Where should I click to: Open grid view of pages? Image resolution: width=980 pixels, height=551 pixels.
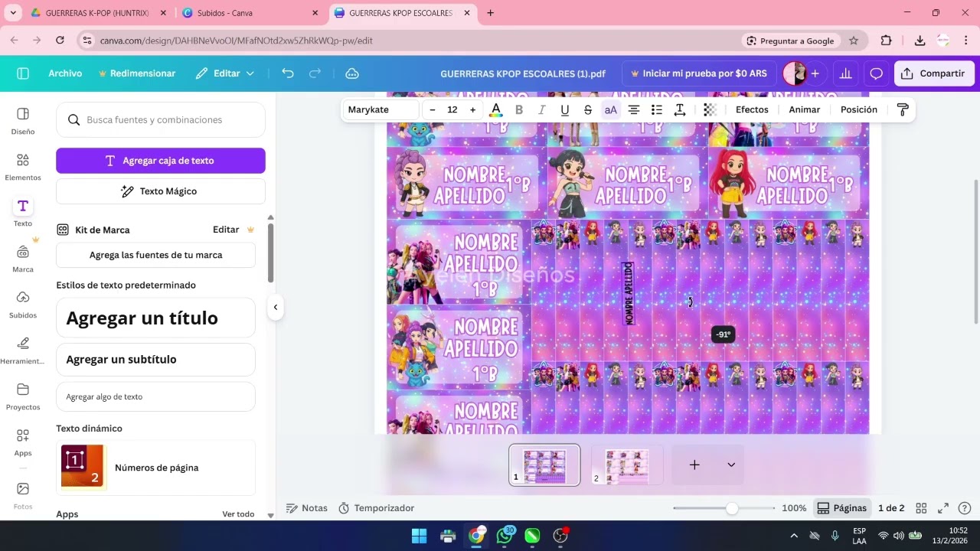click(922, 508)
